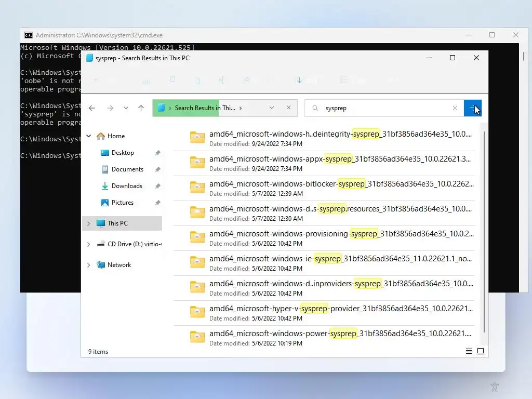
Task: Click the 9 items status text
Action: click(x=98, y=352)
